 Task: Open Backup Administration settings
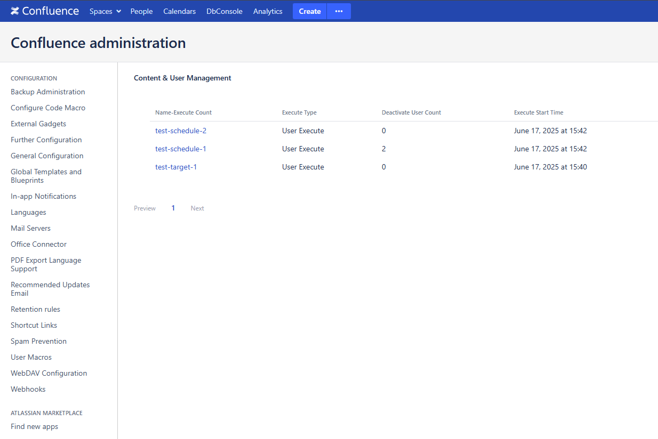(48, 91)
